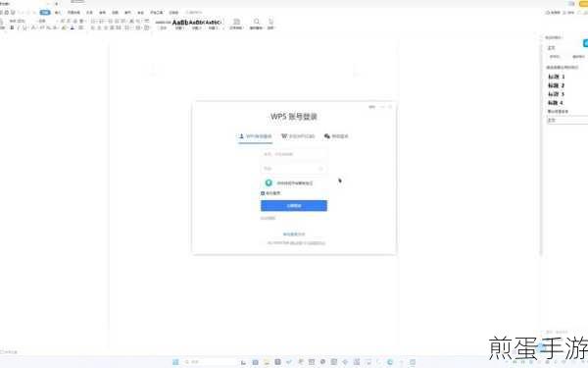588x368 pixels.
Task: Open the blue link near dialog bottom
Action: [294, 235]
